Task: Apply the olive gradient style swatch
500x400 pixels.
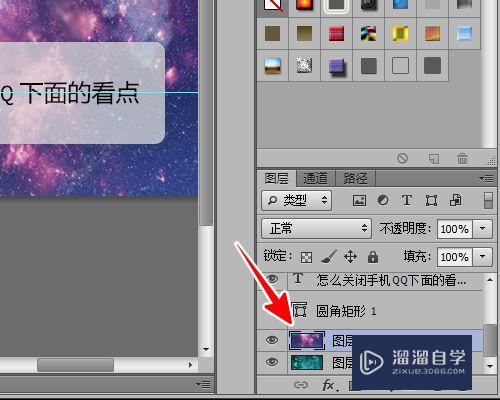Action: point(304,33)
